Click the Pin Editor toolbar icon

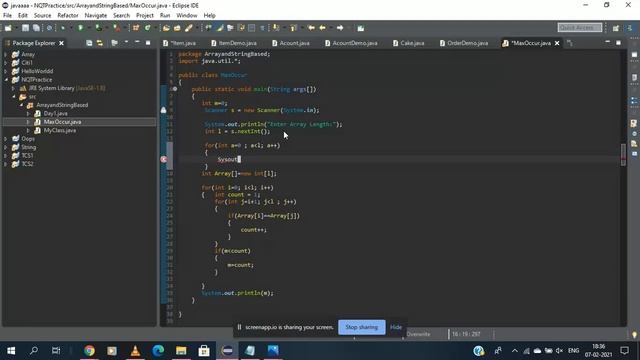pyautogui.click(x=360, y=28)
